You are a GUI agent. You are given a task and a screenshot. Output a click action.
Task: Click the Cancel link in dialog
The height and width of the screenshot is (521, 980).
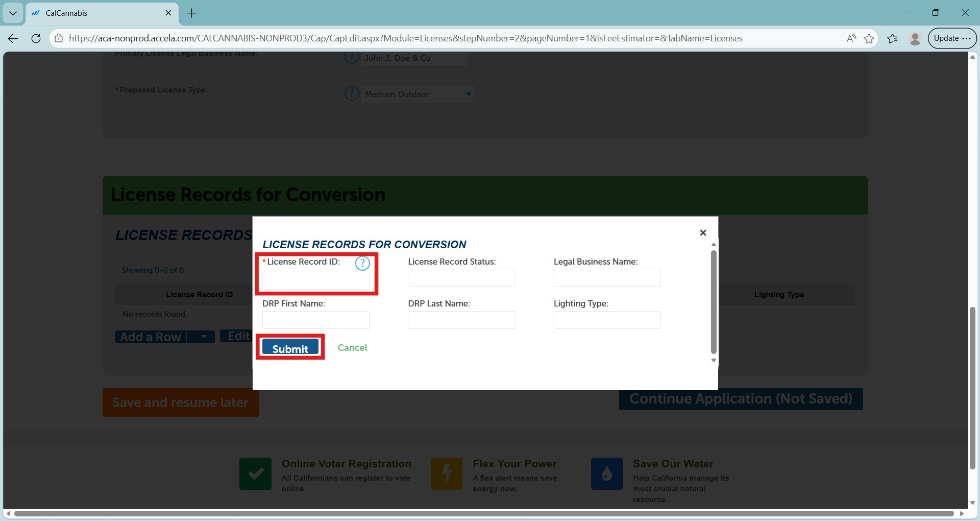click(x=352, y=348)
